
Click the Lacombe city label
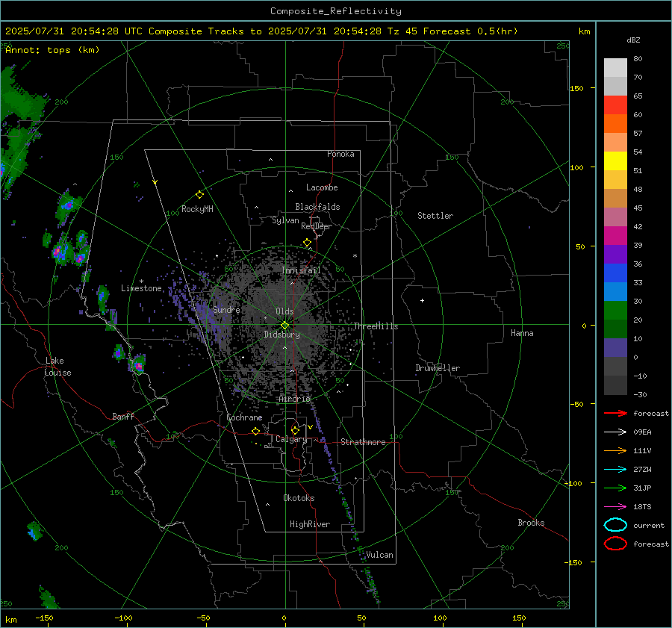(322, 187)
